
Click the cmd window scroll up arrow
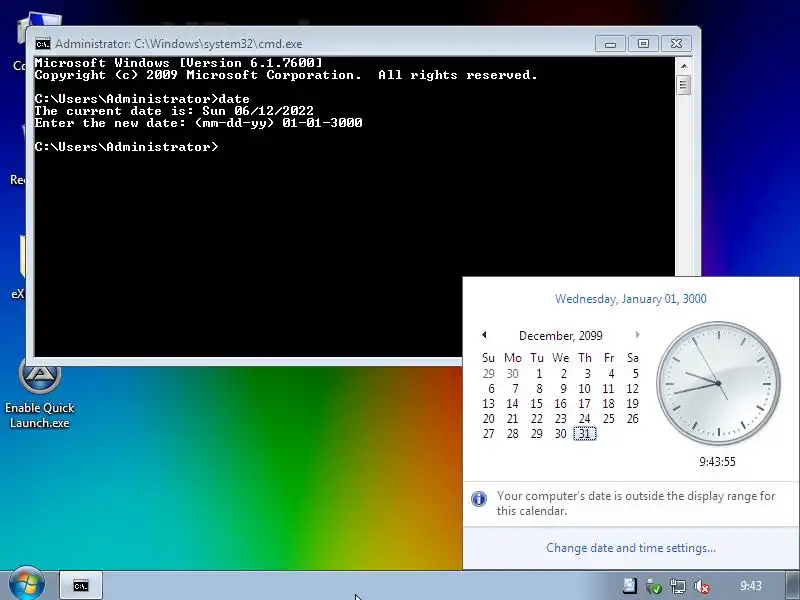pos(684,66)
